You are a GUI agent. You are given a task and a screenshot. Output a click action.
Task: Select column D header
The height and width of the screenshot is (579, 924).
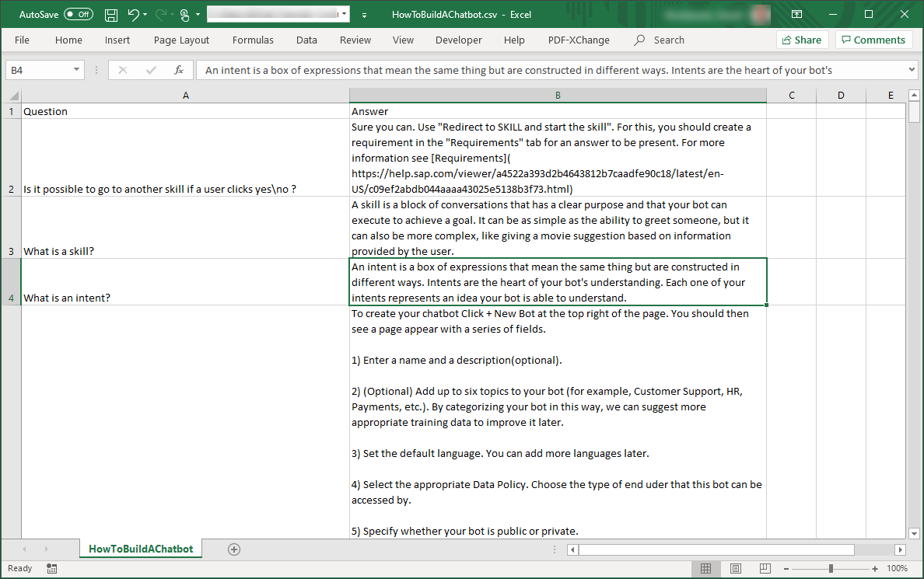(841, 96)
